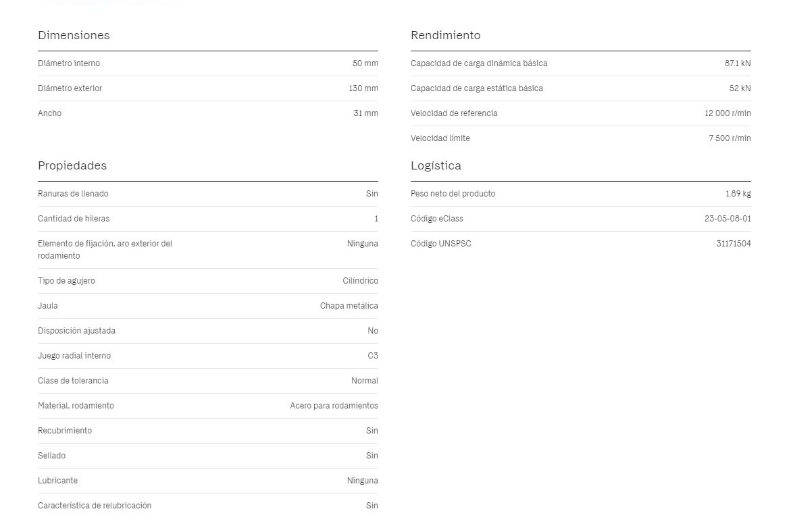This screenshot has height=532, width=789.
Task: Select Acero para rodamientos material value
Action: click(x=334, y=406)
